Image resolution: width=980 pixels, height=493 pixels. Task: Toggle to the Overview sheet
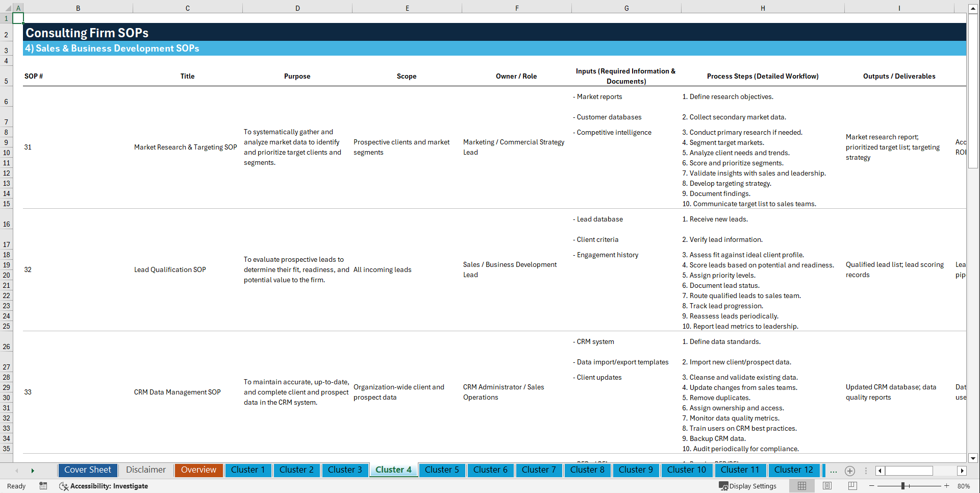tap(198, 470)
